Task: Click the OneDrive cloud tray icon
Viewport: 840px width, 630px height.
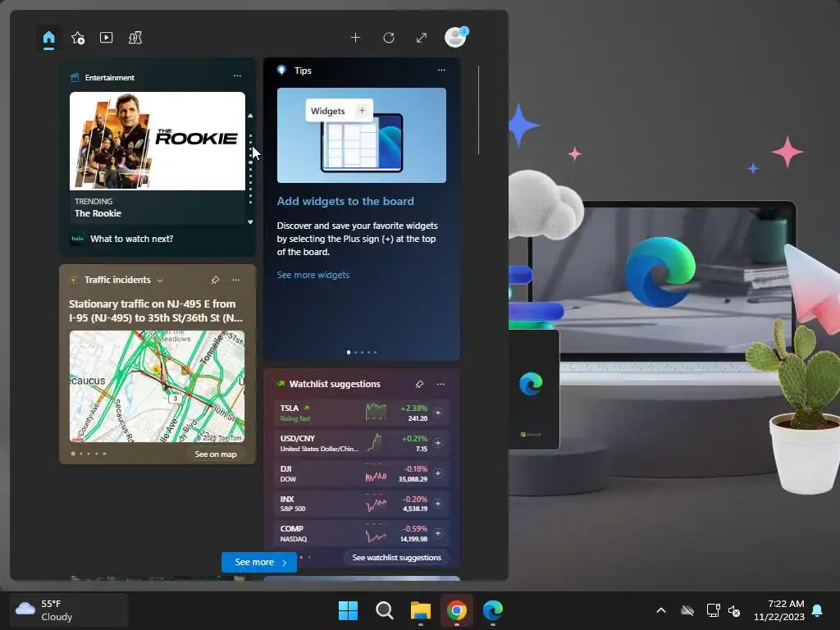Action: point(687,610)
